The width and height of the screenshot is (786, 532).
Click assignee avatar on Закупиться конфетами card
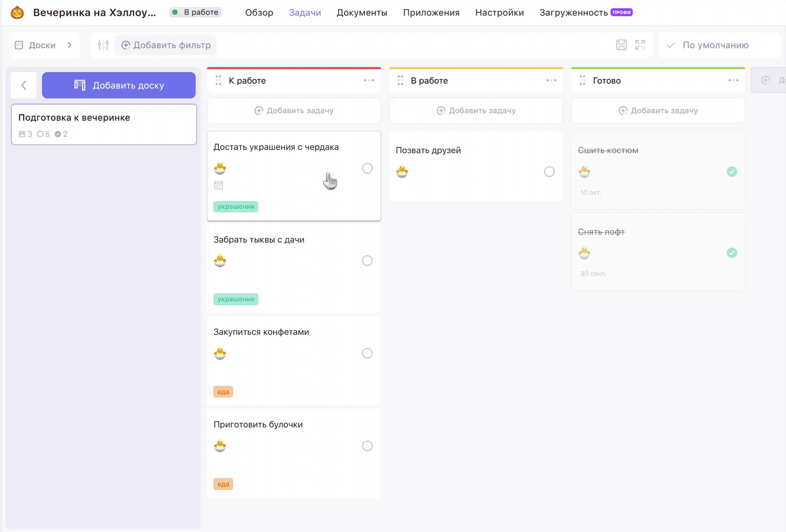pos(220,353)
